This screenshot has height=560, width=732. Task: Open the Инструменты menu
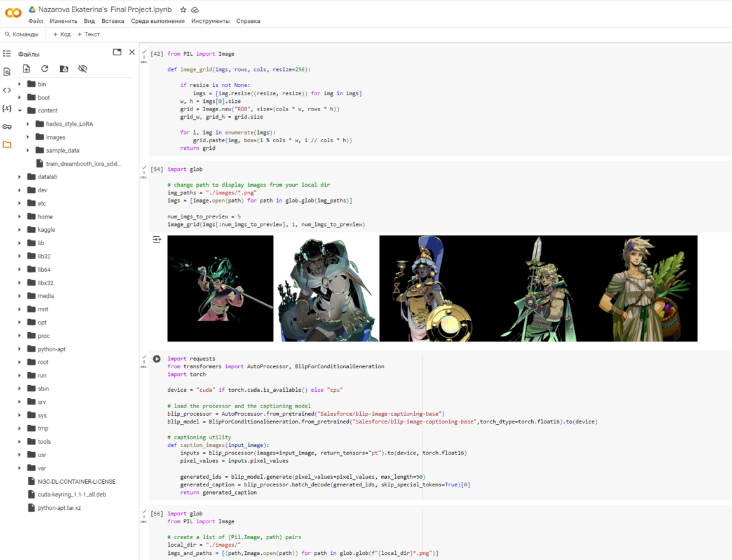pyautogui.click(x=210, y=21)
